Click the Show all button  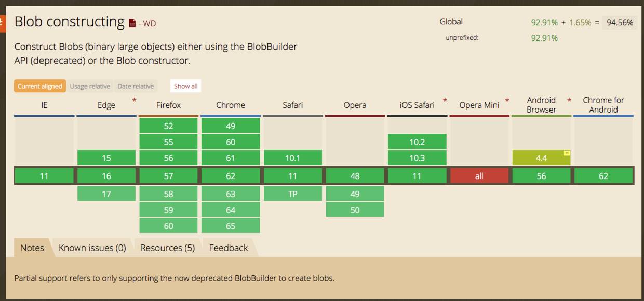pos(185,86)
